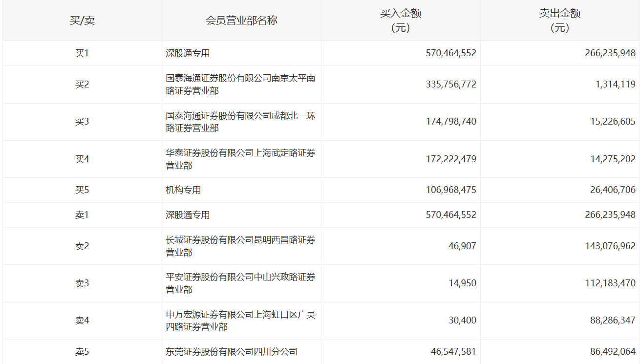The image size is (640, 364).
Task: Click the 买/卖 column header
Action: [x=82, y=21]
